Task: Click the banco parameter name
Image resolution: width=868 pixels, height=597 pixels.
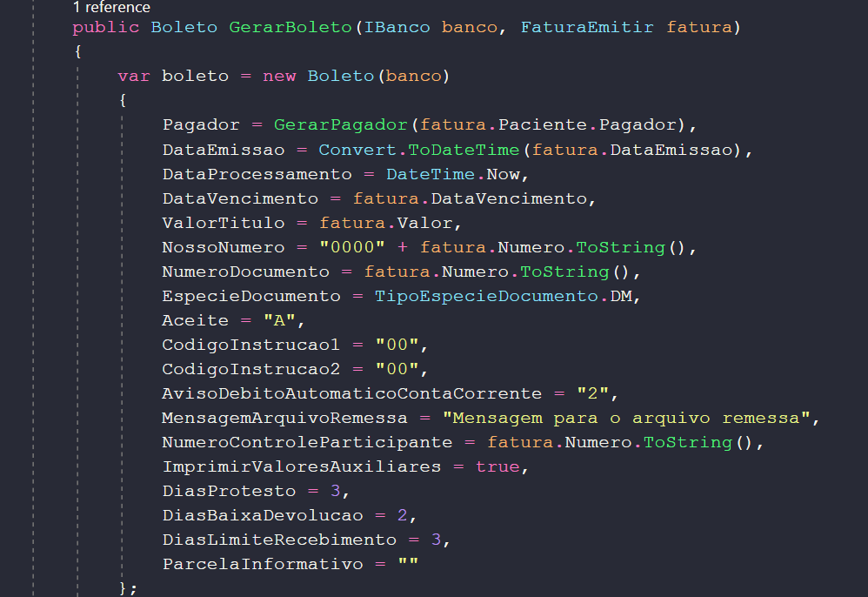Action: tap(469, 27)
